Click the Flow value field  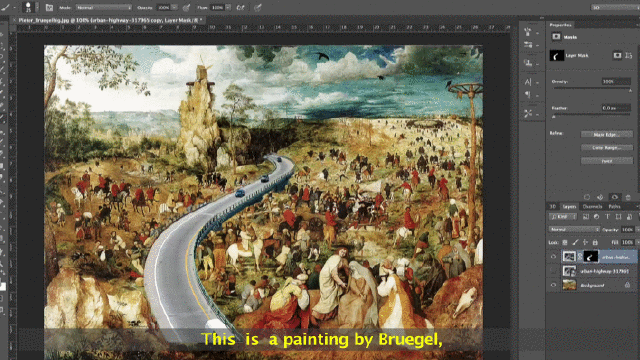point(217,7)
